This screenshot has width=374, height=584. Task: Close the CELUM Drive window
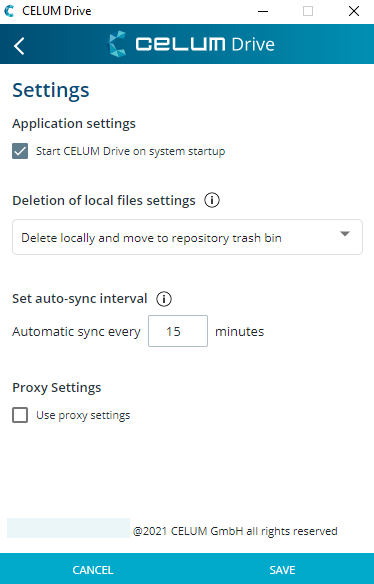[x=354, y=11]
